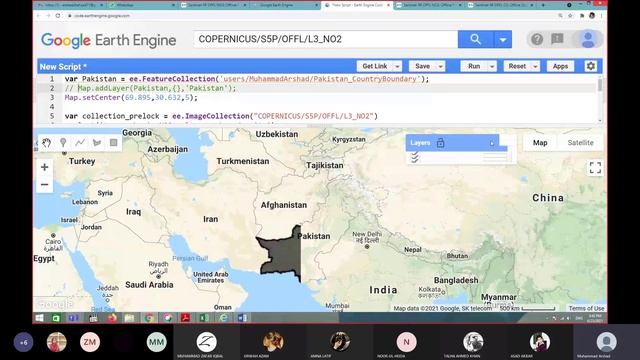Select the draw polygon shape tool
Image resolution: width=640 pixels, height=360 pixels.
97,142
